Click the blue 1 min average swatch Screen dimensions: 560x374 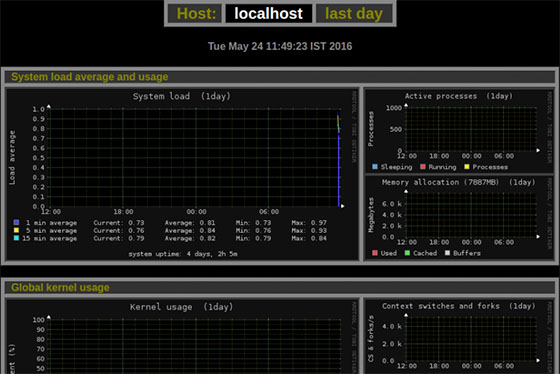click(16, 222)
